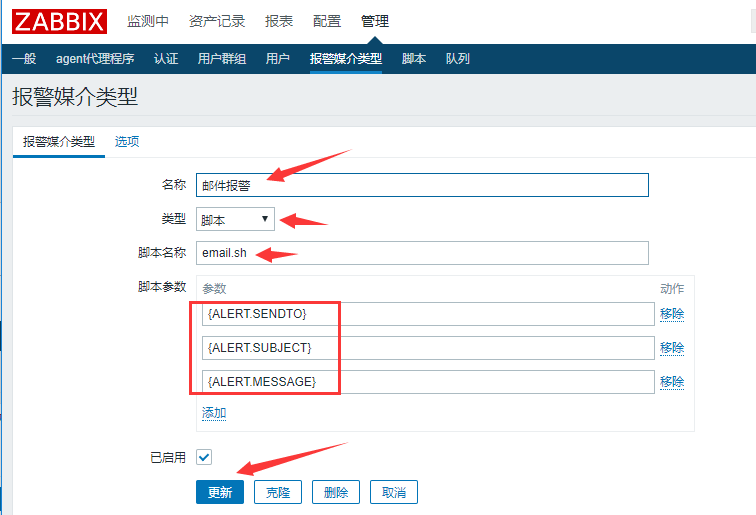Screen dimensions: 756x515
Task: Toggle the 已启用 checkbox
Action: tap(204, 457)
